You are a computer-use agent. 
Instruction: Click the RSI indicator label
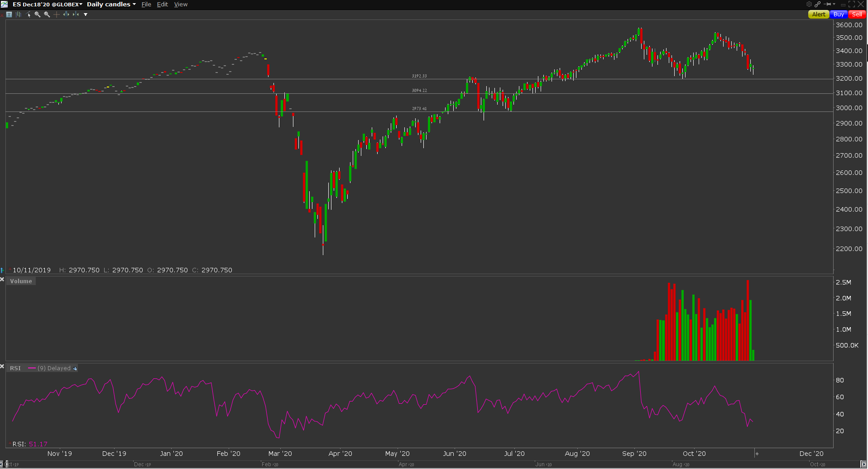click(x=15, y=368)
